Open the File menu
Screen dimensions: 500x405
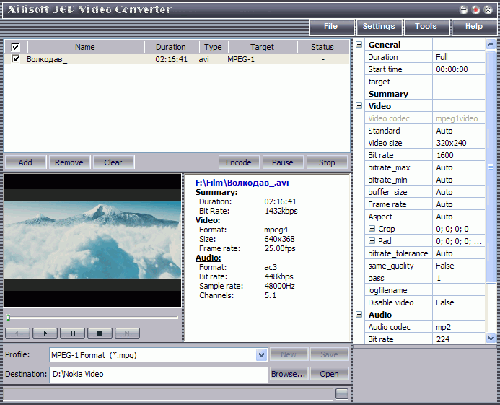331,27
